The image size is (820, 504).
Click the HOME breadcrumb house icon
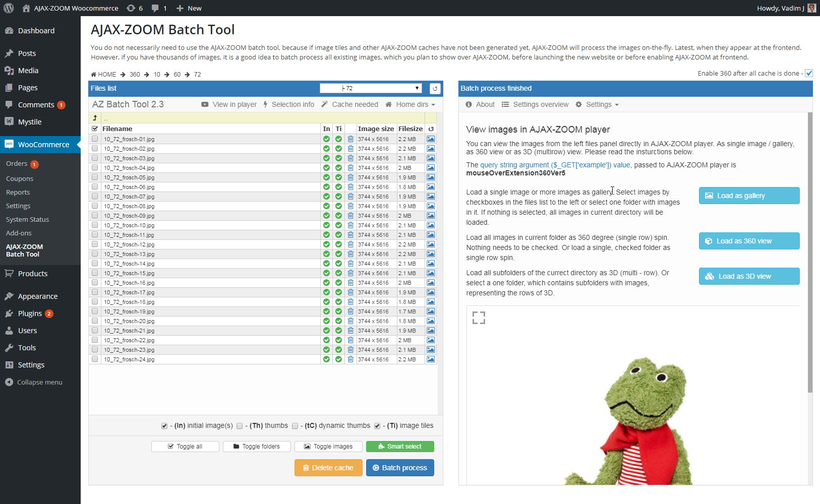pos(94,74)
